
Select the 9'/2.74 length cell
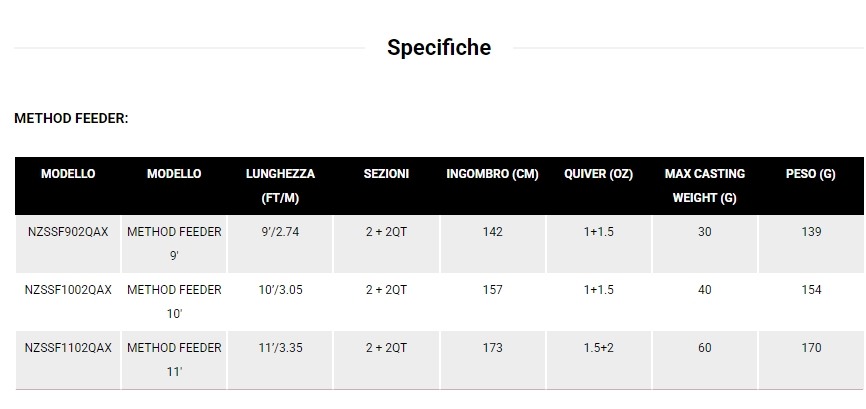[x=280, y=232]
